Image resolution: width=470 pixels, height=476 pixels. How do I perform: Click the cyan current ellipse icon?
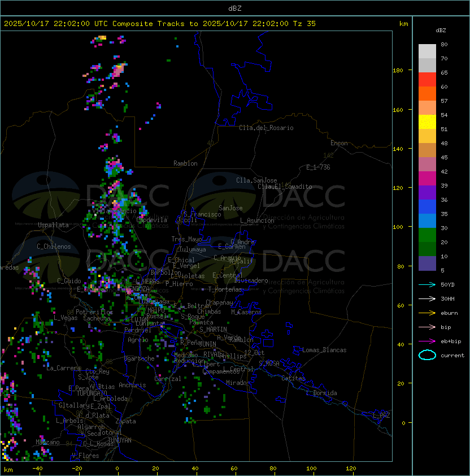427,355
